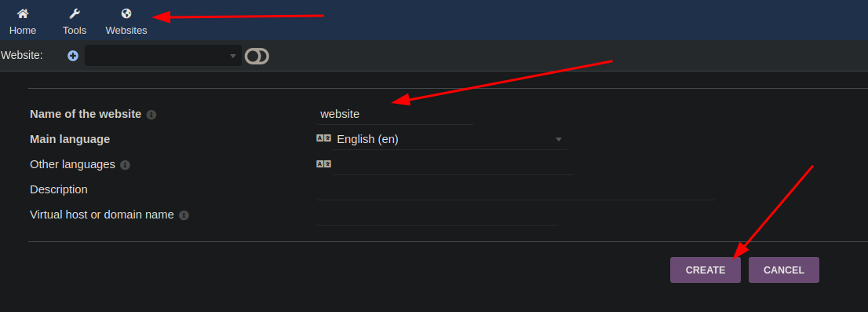Go to the Websites menu label
Screen dimensions: 868x312
(x=126, y=31)
